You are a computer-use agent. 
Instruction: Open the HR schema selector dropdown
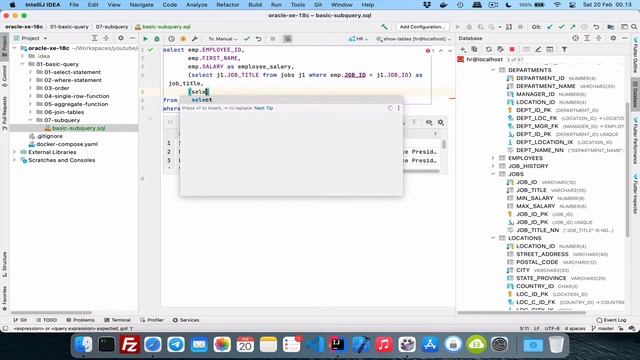tap(358, 39)
